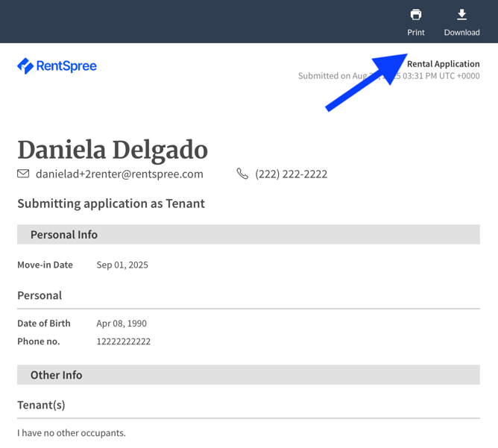
Task: Click the Move-in Date value Sep 01, 2025
Action: tap(122, 265)
